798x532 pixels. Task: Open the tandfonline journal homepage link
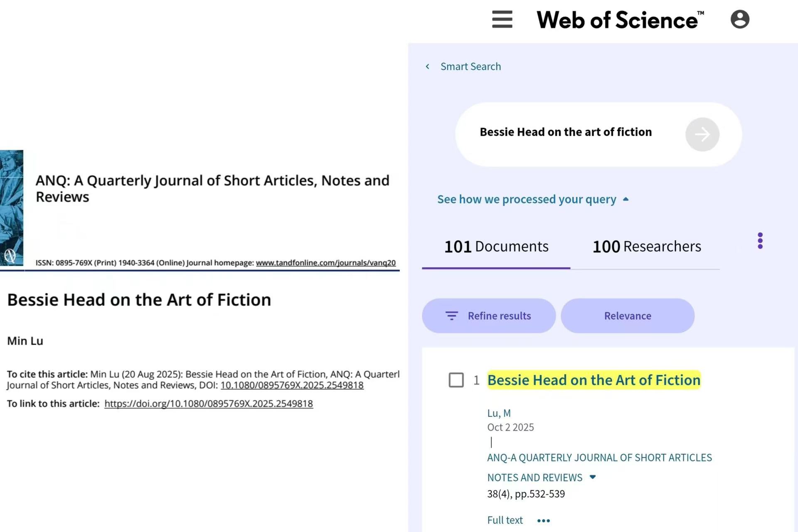click(325, 263)
